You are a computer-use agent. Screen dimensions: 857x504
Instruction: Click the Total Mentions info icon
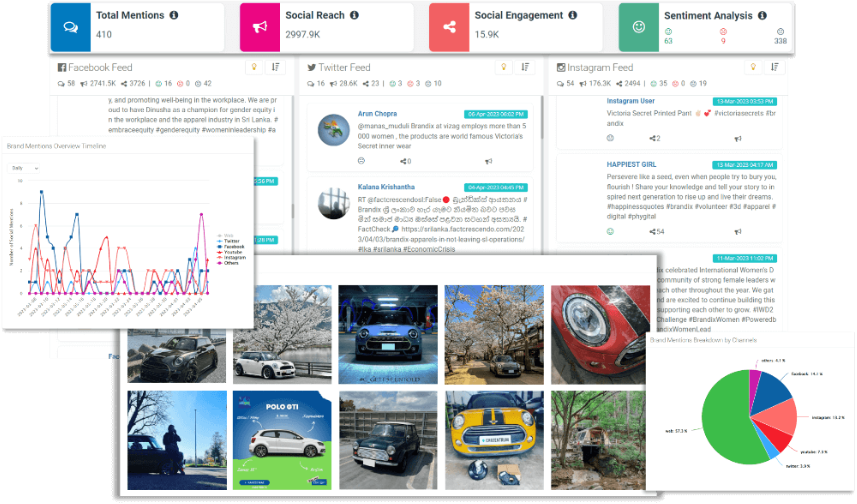(174, 15)
